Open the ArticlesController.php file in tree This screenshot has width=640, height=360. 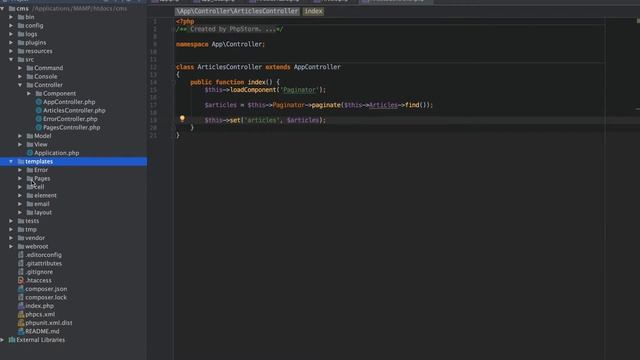pos(74,111)
